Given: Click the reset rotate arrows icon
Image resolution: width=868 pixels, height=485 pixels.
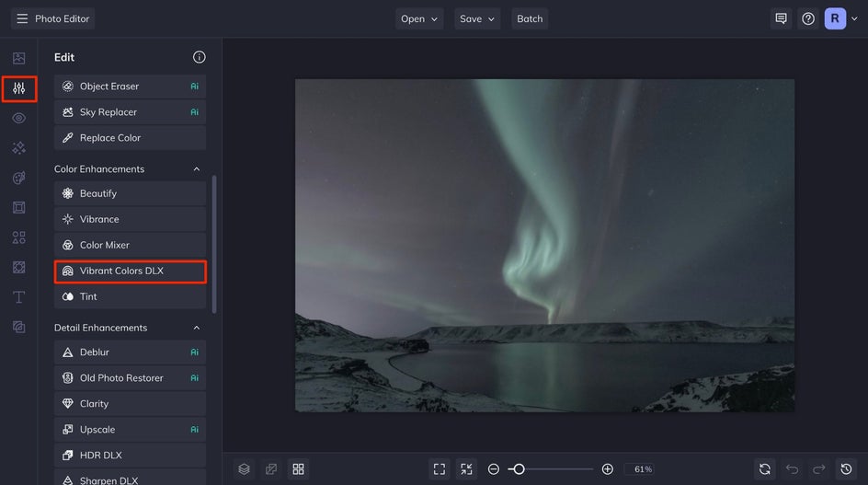Looking at the screenshot, I should tap(764, 469).
